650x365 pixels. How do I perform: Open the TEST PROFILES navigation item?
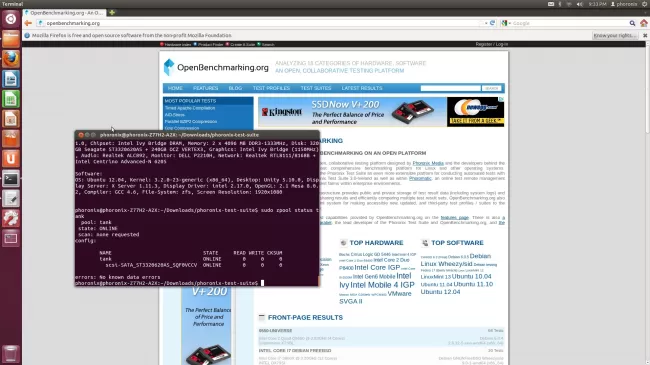coord(271,88)
